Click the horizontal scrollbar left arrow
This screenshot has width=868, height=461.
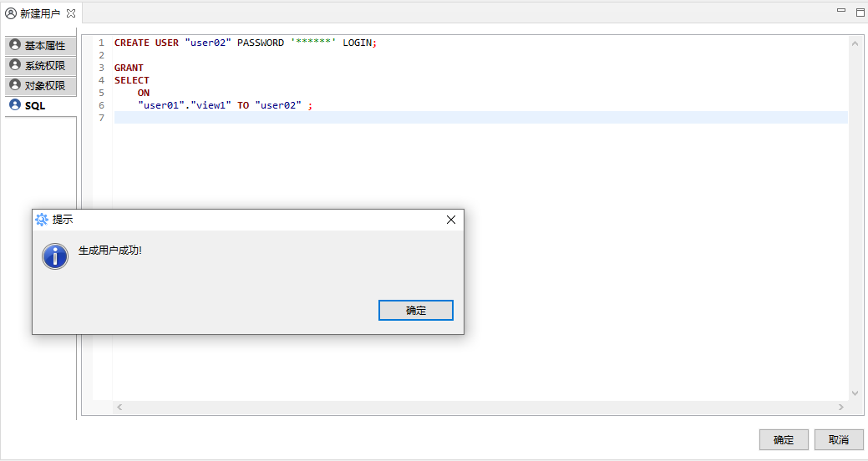pos(119,407)
